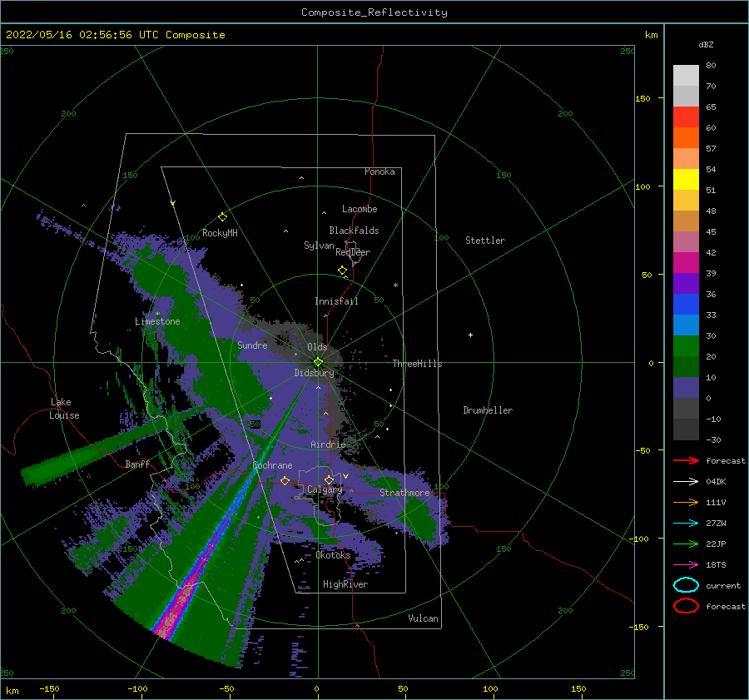Select the 30 dBZ light blue swatch
749x700 pixels.
click(x=686, y=325)
